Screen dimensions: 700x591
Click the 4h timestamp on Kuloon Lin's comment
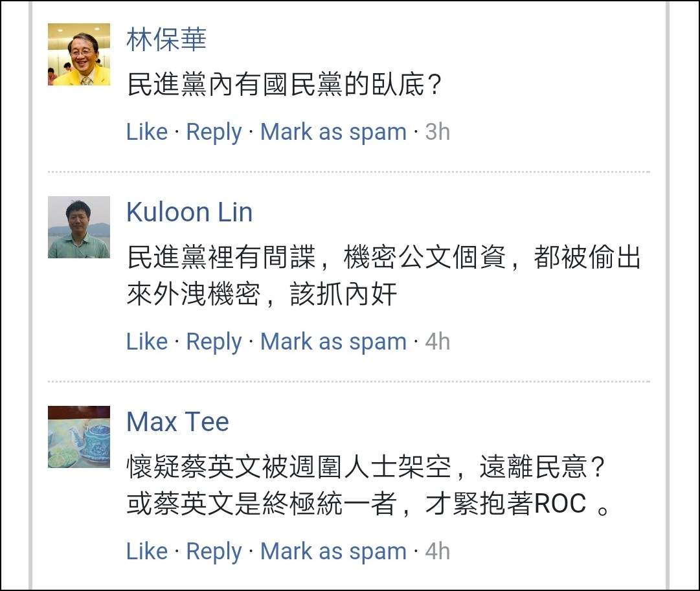pos(437,342)
